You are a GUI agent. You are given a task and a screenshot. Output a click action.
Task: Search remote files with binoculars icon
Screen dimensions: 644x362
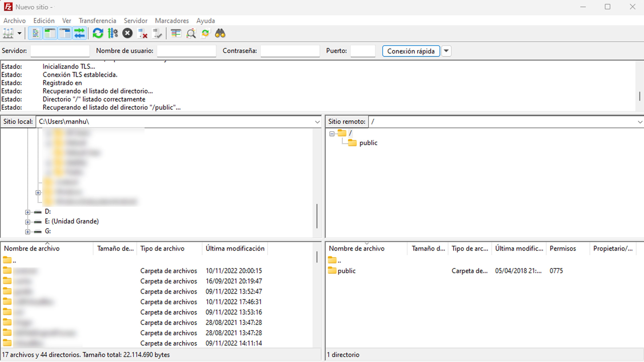click(x=220, y=33)
